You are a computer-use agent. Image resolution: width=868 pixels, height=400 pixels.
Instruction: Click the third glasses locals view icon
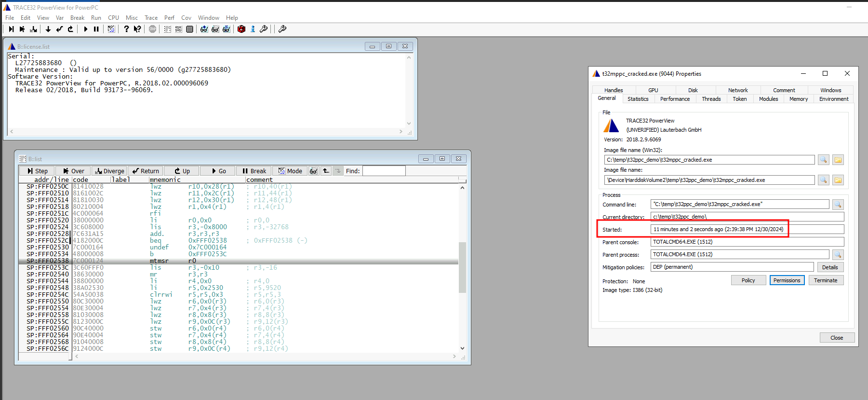[227, 29]
